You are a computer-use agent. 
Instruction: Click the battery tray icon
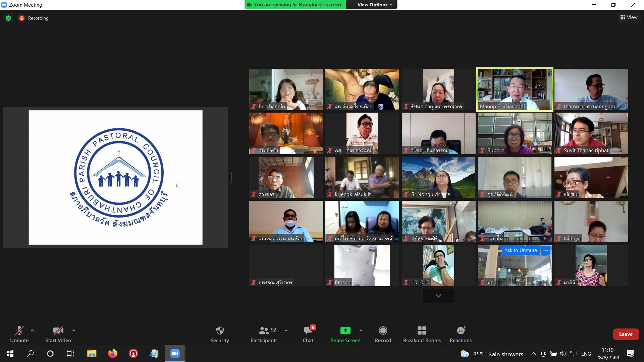pyautogui.click(x=553, y=354)
